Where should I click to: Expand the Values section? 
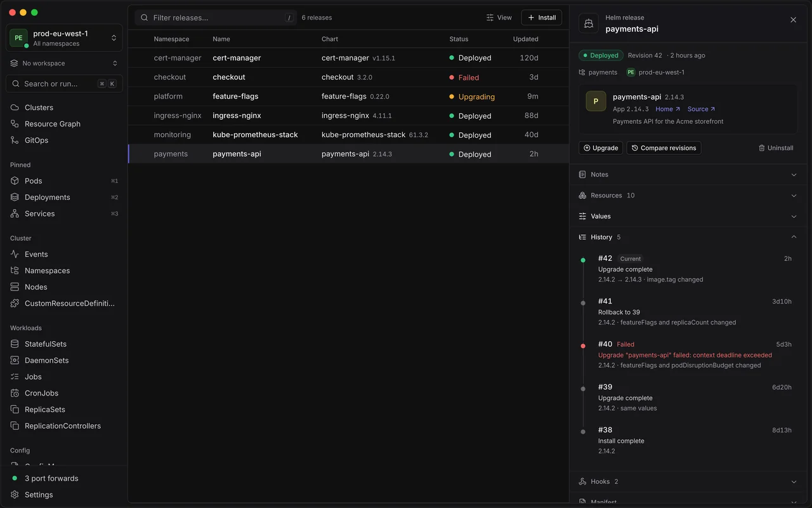[688, 217]
